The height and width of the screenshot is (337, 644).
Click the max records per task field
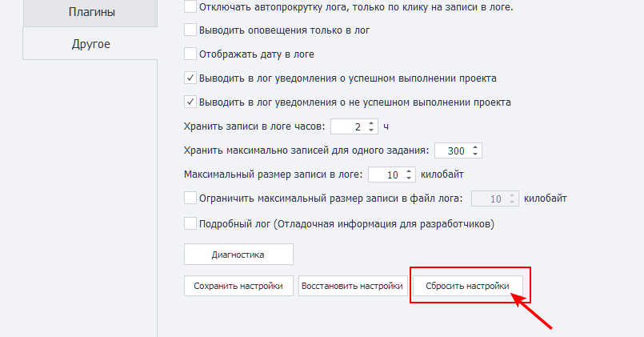[452, 150]
